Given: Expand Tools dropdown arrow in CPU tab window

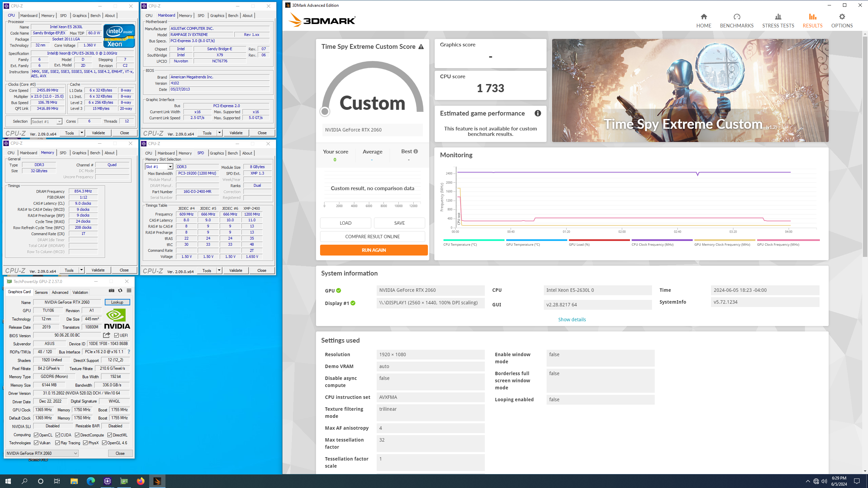Looking at the screenshot, I should [82, 133].
